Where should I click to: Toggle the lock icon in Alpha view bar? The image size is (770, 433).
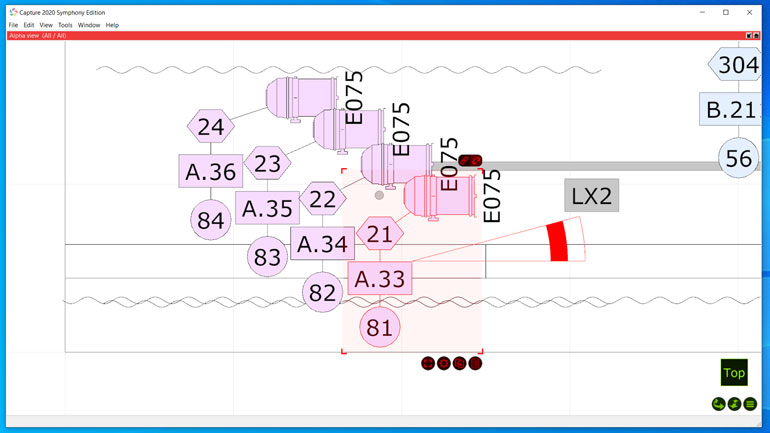(758, 35)
